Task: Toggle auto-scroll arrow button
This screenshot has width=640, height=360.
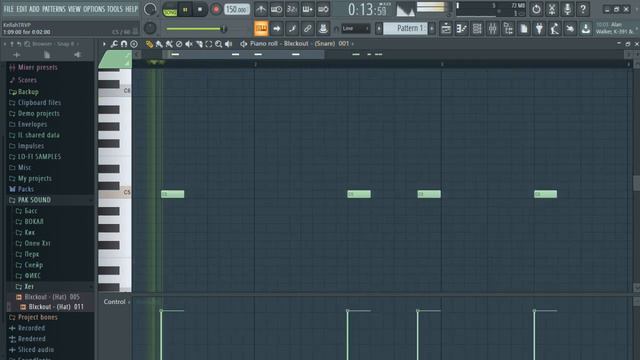Action: click(x=276, y=29)
